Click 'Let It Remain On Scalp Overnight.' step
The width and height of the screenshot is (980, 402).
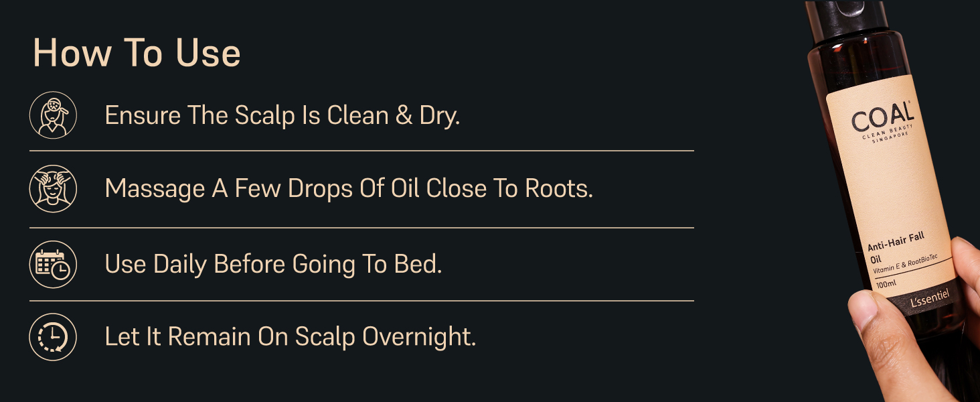(290, 336)
